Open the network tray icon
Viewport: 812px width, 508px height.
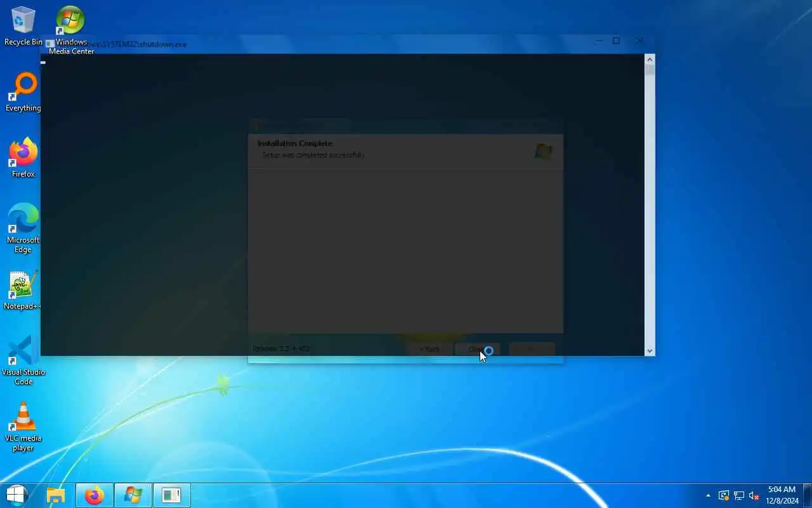pyautogui.click(x=739, y=495)
